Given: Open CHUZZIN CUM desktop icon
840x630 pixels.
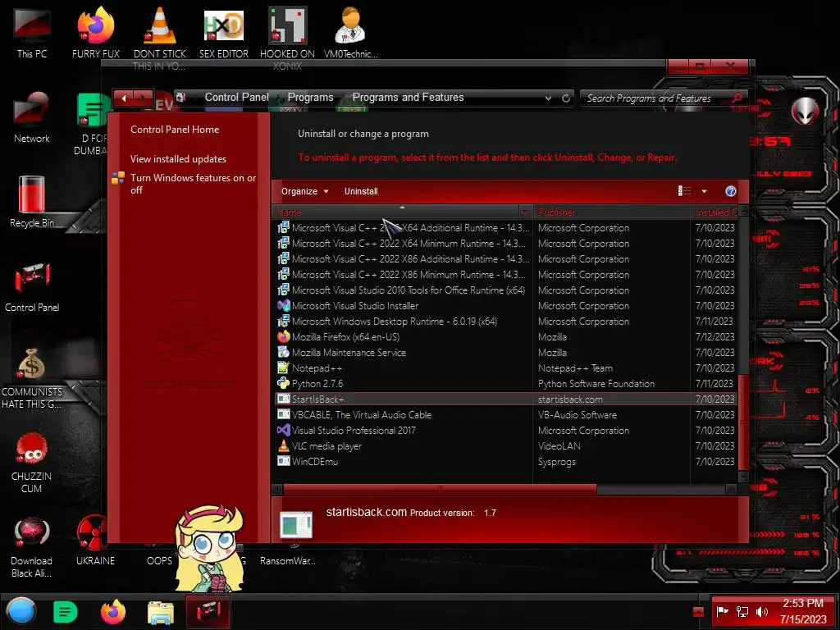Looking at the screenshot, I should click(x=32, y=463).
